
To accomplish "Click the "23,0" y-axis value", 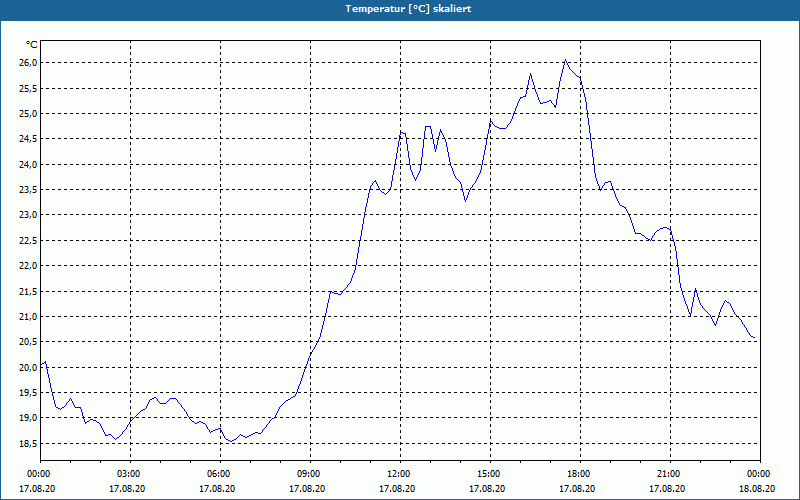I will (x=28, y=215).
